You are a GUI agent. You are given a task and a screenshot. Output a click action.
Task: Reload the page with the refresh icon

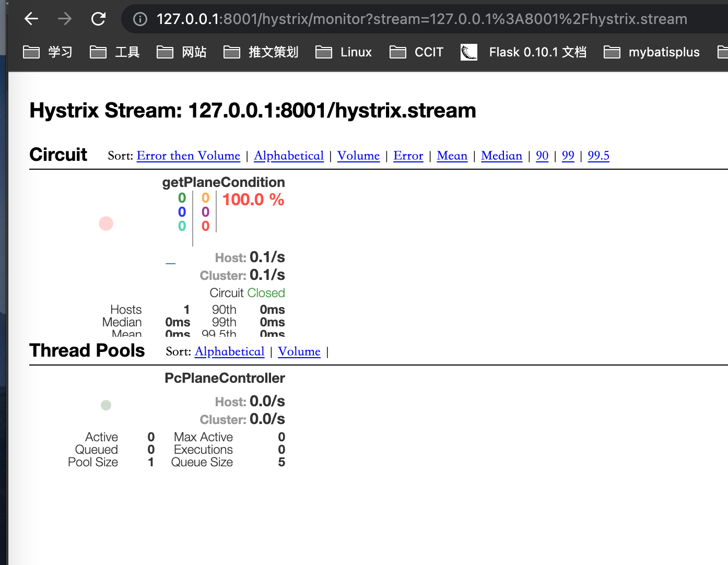tap(98, 19)
